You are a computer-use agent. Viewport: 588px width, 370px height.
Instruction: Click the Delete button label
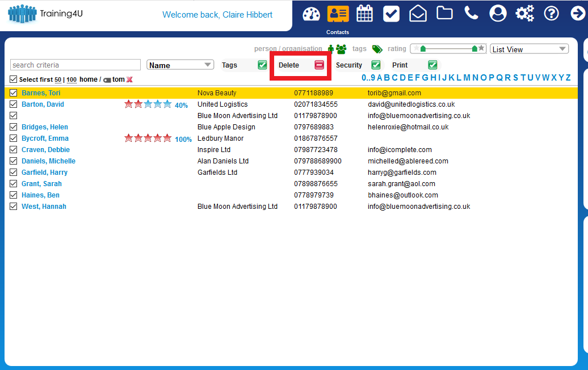289,65
